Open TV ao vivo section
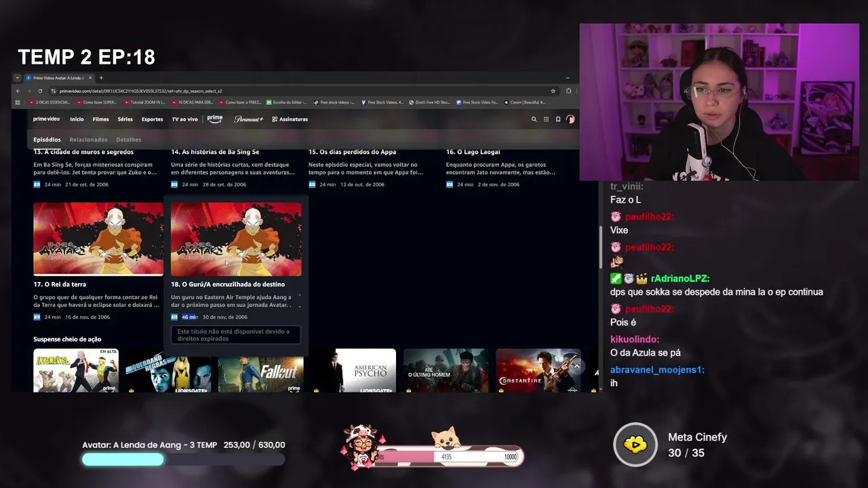868x488 pixels. coord(184,119)
